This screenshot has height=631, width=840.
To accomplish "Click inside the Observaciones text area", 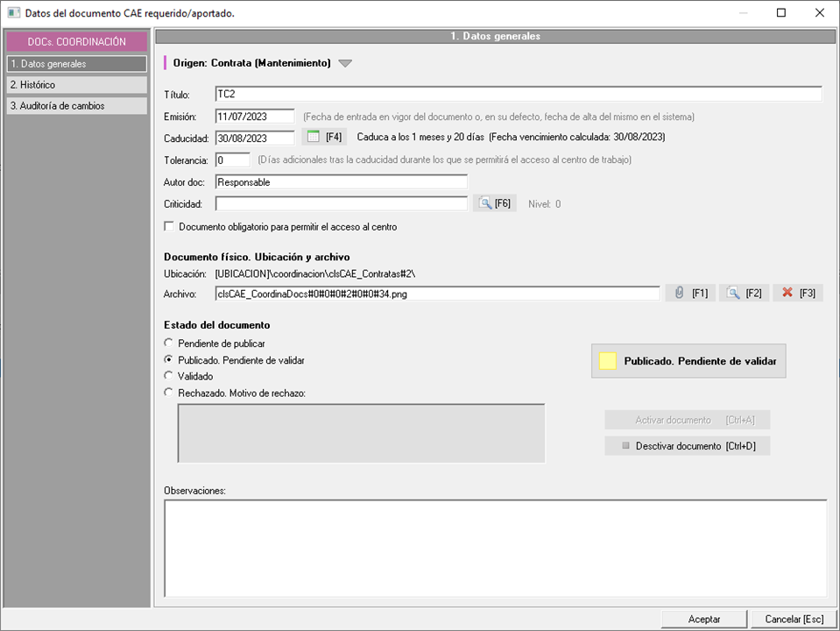I will coord(495,548).
